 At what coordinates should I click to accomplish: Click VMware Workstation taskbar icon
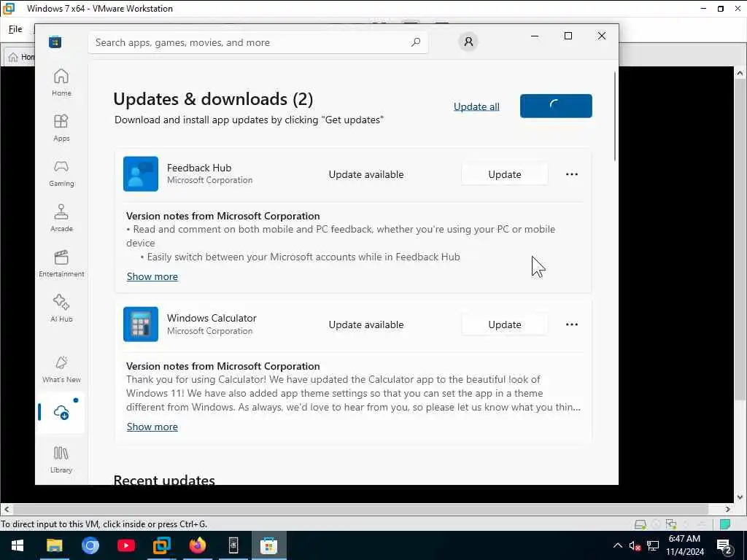(161, 545)
